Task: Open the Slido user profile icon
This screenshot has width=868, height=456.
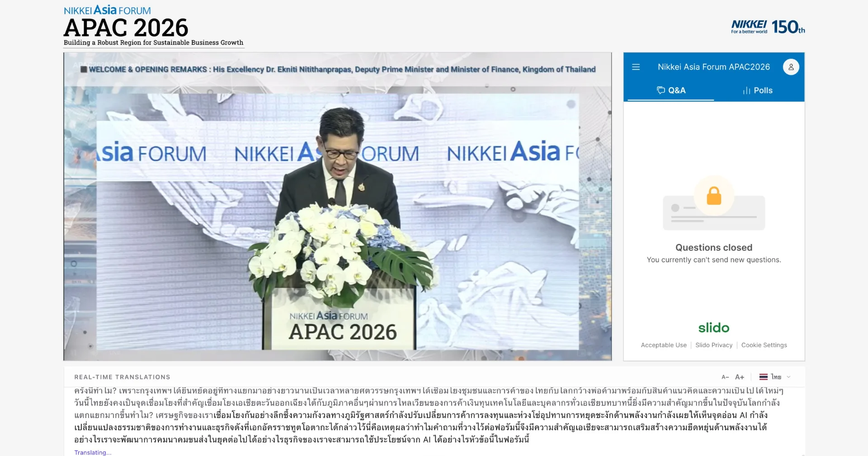Action: click(791, 67)
